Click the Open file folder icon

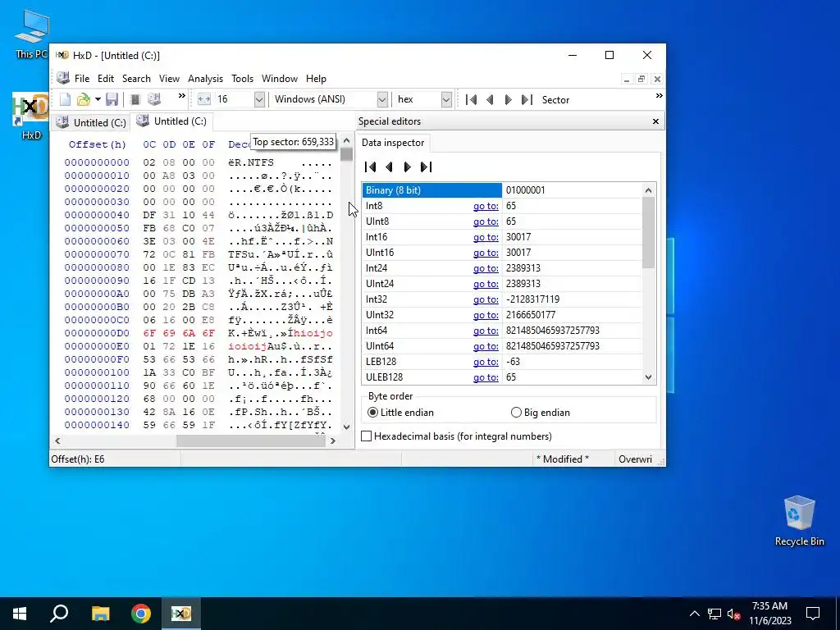(84, 99)
